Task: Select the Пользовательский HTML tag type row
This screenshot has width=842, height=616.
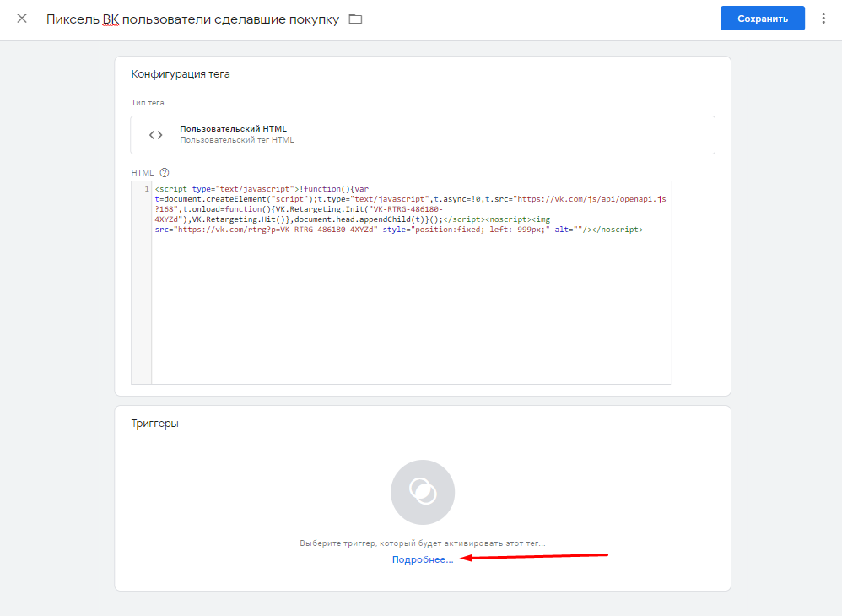Action: (422, 135)
